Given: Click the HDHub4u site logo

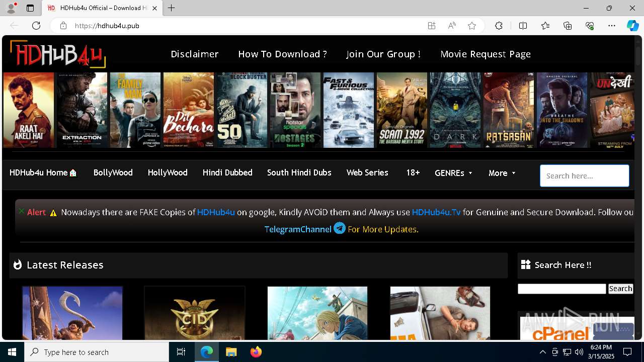Looking at the screenshot, I should (x=58, y=54).
